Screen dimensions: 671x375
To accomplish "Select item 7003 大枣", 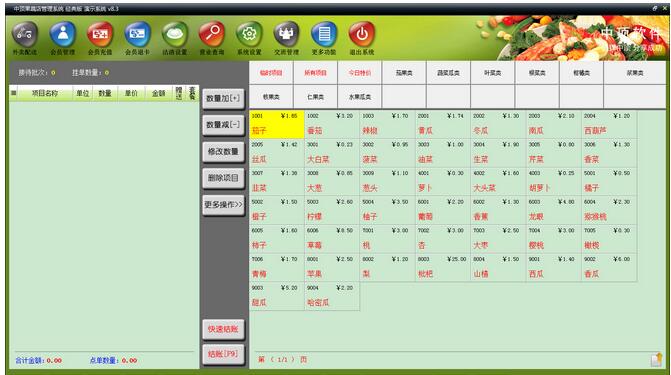I will point(498,239).
